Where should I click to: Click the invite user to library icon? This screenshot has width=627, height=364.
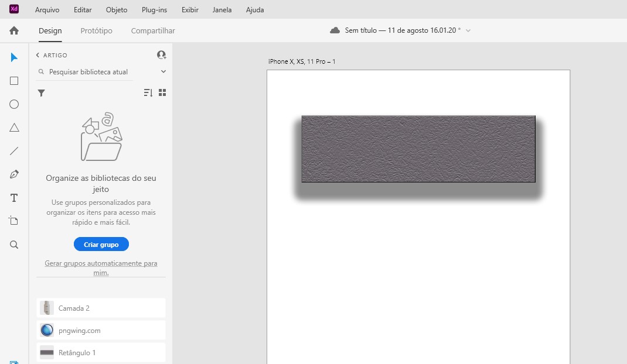162,55
